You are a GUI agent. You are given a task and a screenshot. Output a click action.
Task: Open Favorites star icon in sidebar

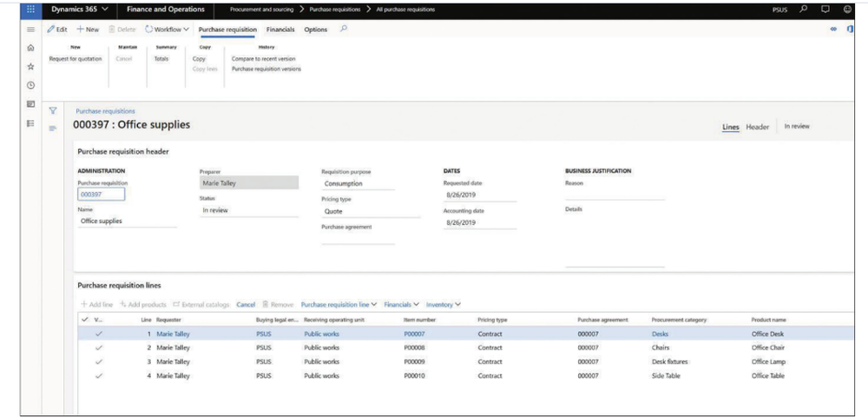(x=31, y=66)
